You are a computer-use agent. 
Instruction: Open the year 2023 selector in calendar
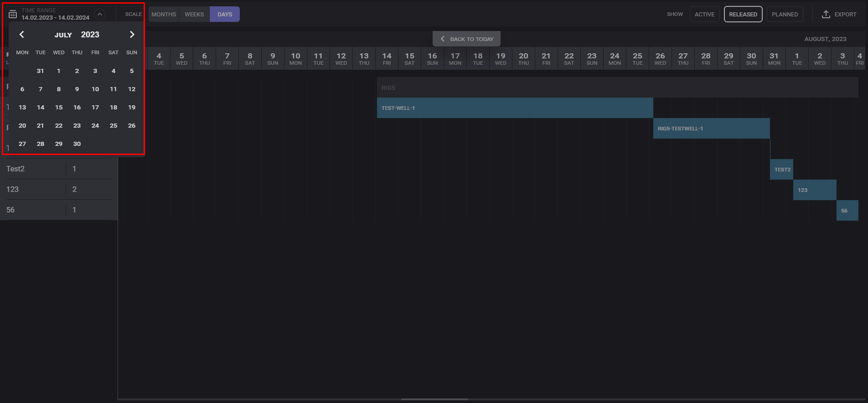point(90,35)
